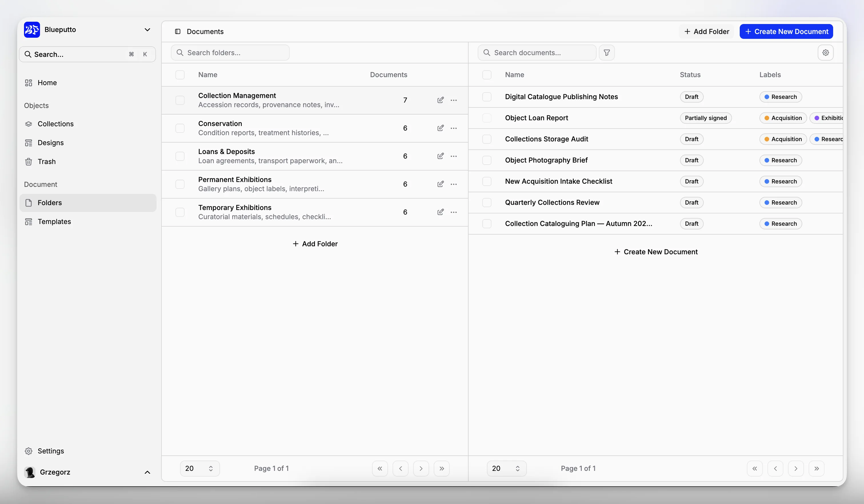Focus the global Search field

[x=87, y=54]
